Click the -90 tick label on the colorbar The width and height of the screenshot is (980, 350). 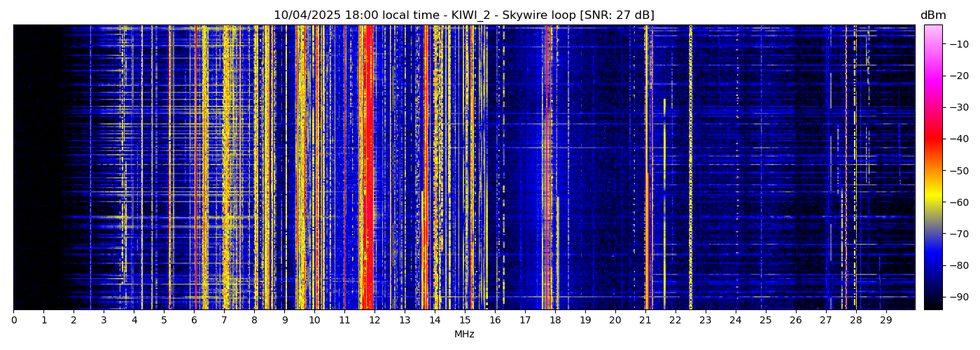point(957,297)
